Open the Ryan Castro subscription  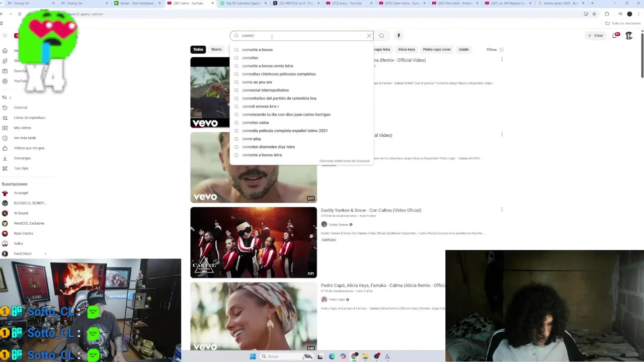pyautogui.click(x=23, y=233)
